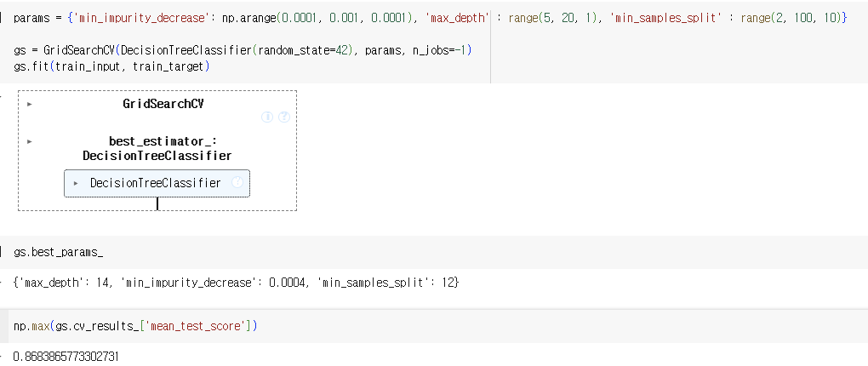
Task: Place cursor in the gs.best_params_ code cell
Action: [x=434, y=253]
